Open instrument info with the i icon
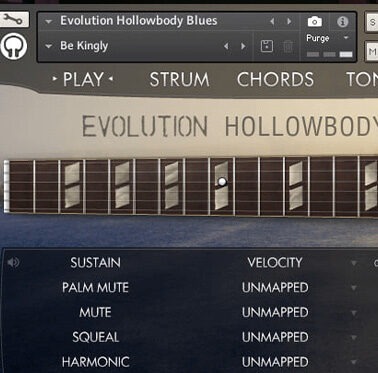Image resolution: width=378 pixels, height=373 pixels. [x=342, y=22]
